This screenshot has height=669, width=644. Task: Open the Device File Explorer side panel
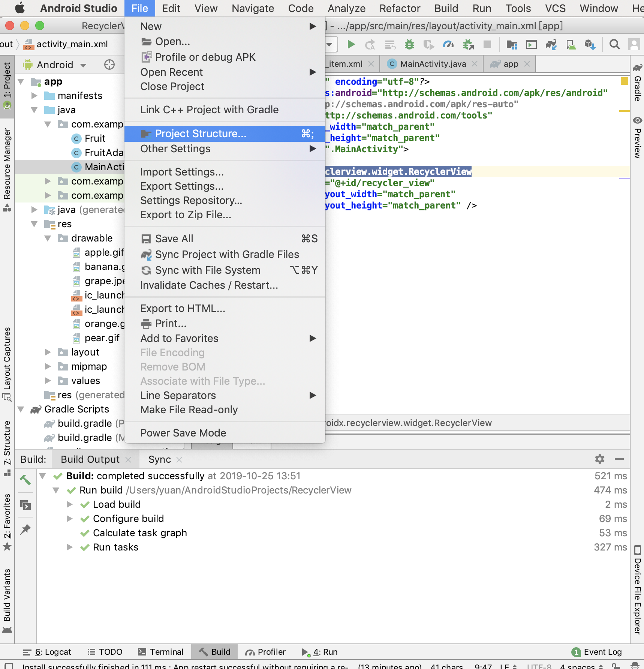click(637, 590)
